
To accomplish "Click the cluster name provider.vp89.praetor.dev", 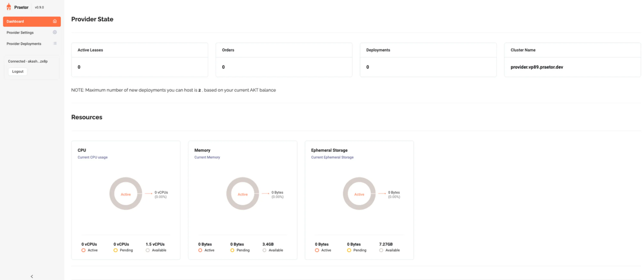I will (537, 67).
